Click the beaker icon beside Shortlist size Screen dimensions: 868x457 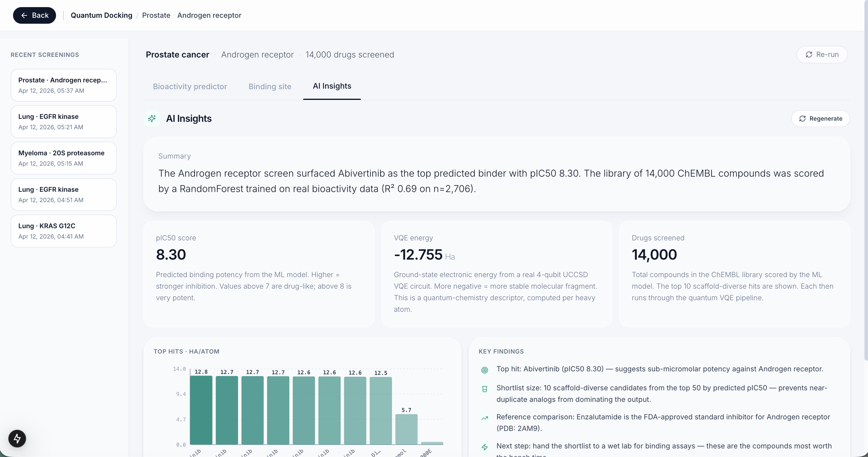click(484, 389)
